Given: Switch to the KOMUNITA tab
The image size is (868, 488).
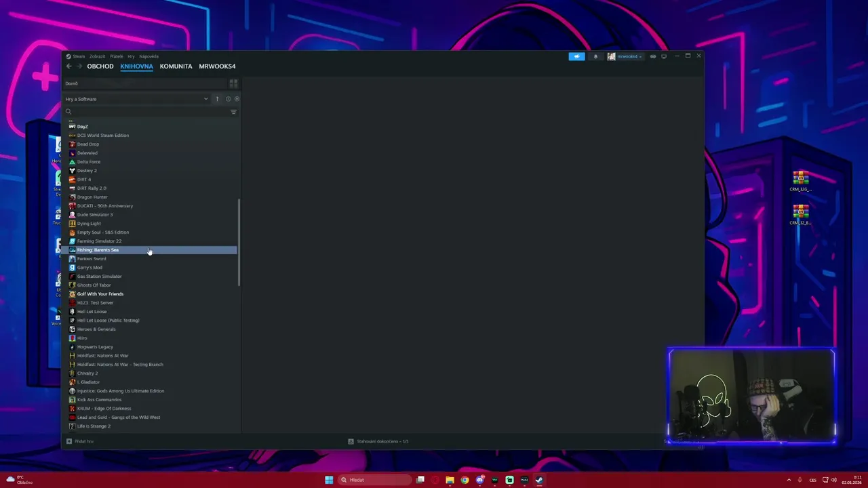Looking at the screenshot, I should coord(176,66).
